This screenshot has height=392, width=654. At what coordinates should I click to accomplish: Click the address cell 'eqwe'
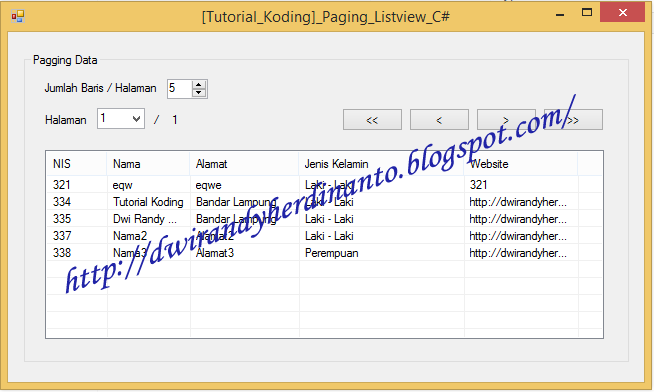point(209,185)
